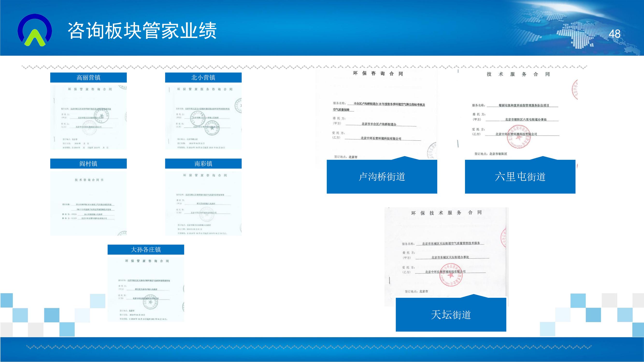The height and width of the screenshot is (362, 644).
Task: Open the 南彩镇 contract thumbnail
Action: pos(203,203)
